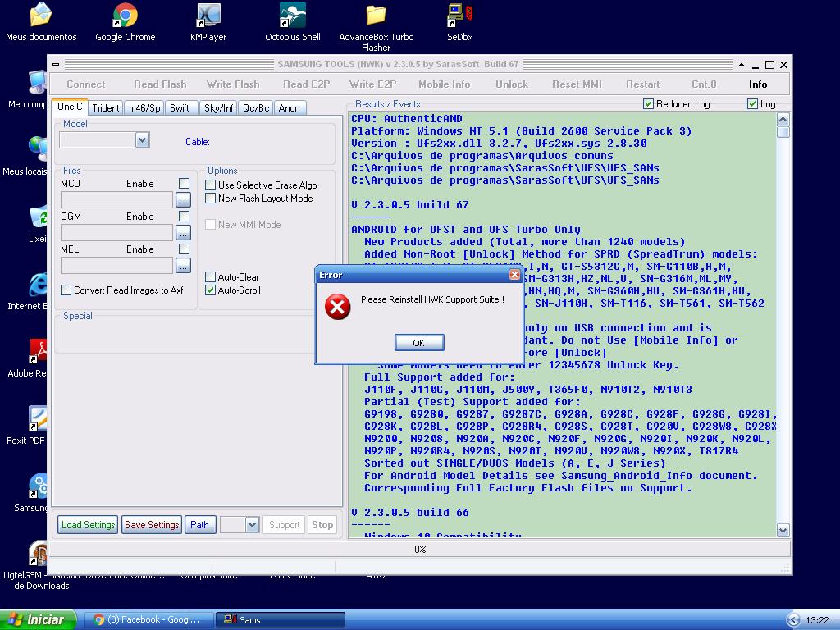This screenshot has width=840, height=630.
Task: Browse for OGM file
Action: pos(183,232)
